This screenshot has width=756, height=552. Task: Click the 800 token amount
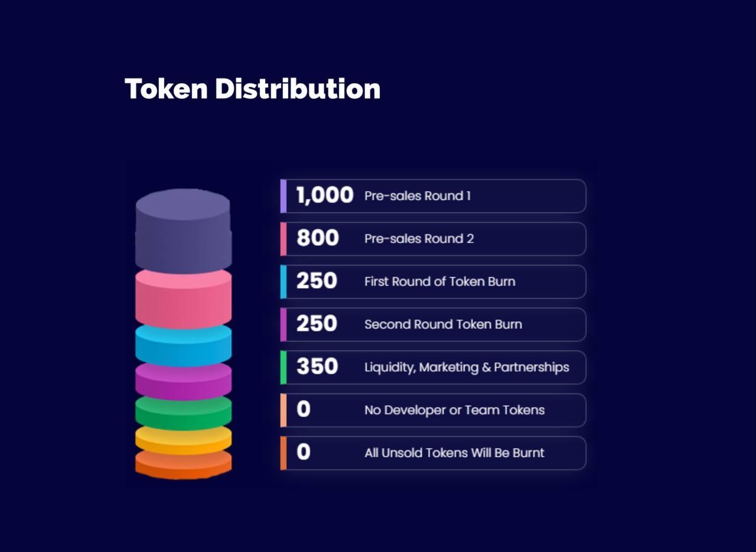(318, 238)
